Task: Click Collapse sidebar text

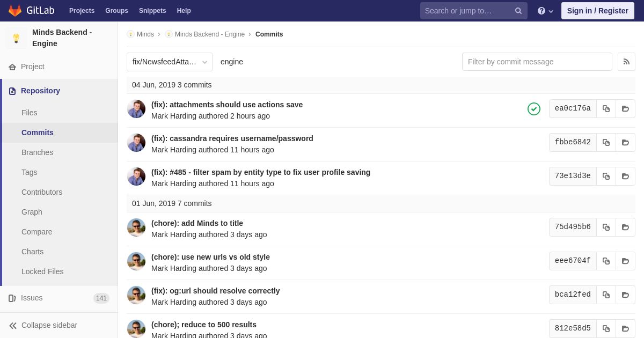Action: (49, 325)
